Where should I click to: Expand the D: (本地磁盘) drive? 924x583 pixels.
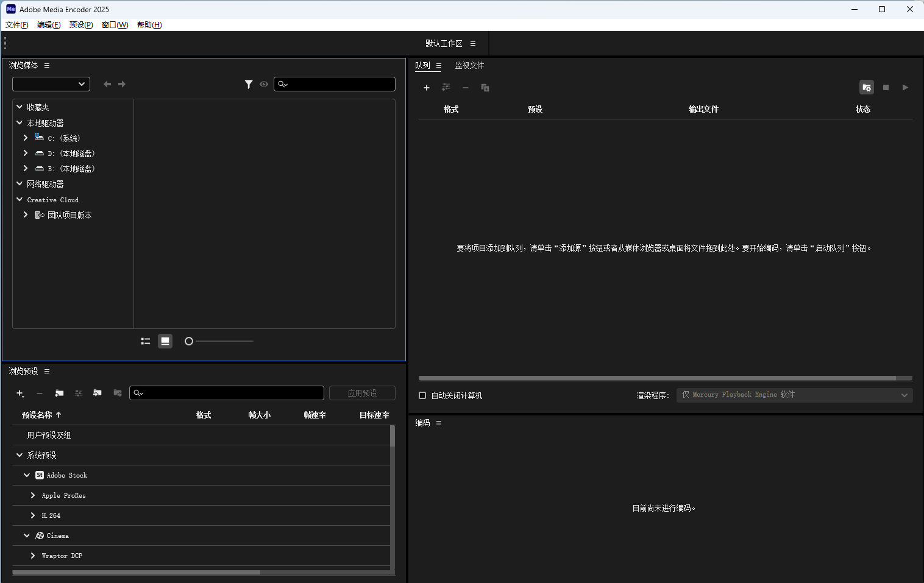pyautogui.click(x=26, y=153)
